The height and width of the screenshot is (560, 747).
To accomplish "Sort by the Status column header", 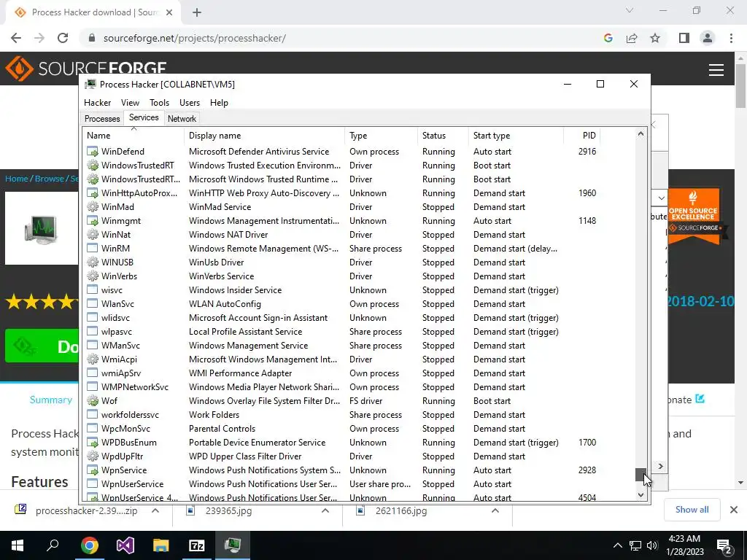I will [443, 135].
